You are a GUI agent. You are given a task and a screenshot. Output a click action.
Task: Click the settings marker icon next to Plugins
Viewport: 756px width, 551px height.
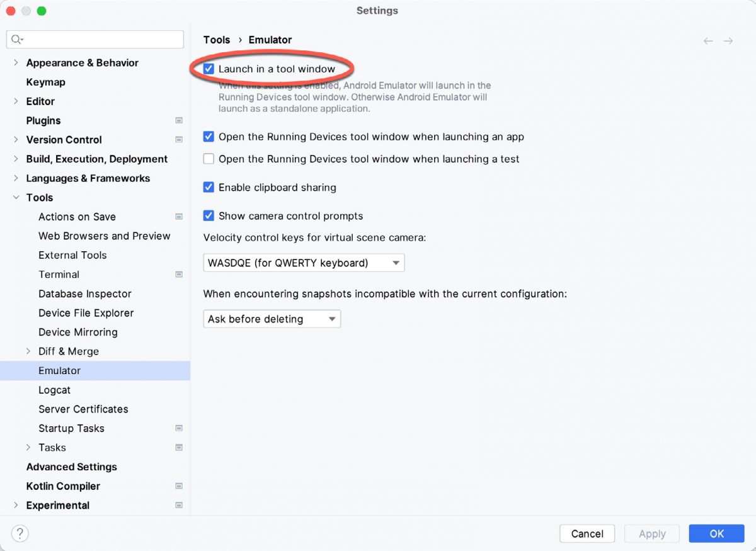point(179,120)
